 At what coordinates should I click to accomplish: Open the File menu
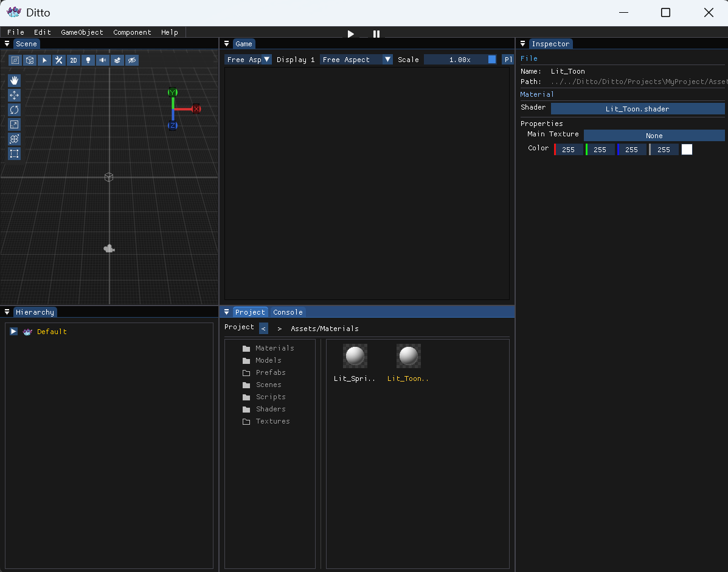click(x=16, y=32)
